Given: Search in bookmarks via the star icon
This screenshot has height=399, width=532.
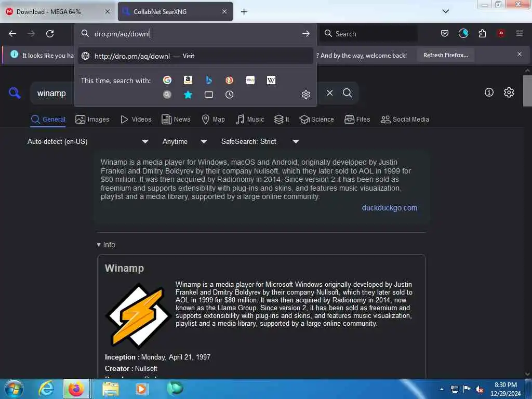Looking at the screenshot, I should pos(188,95).
